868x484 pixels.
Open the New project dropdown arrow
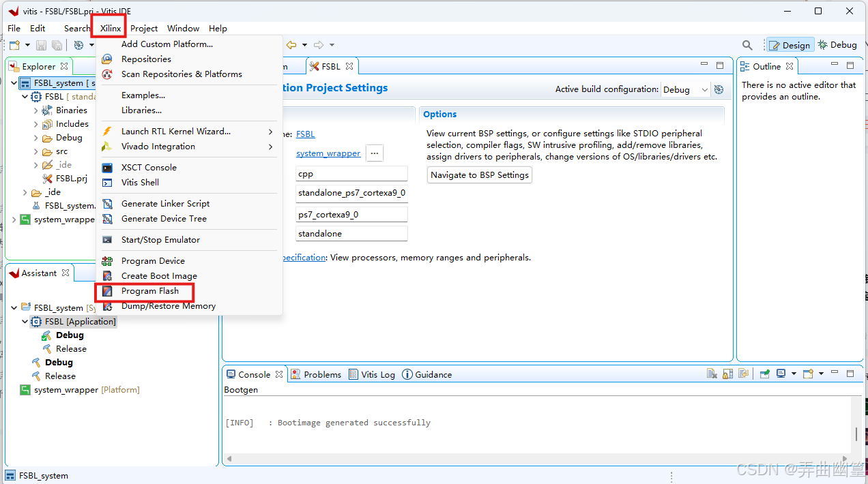pyautogui.click(x=27, y=45)
